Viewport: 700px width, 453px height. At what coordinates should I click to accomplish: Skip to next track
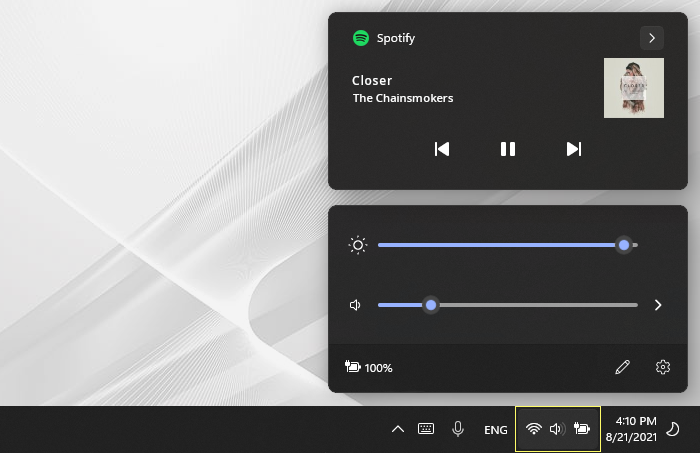(x=574, y=149)
